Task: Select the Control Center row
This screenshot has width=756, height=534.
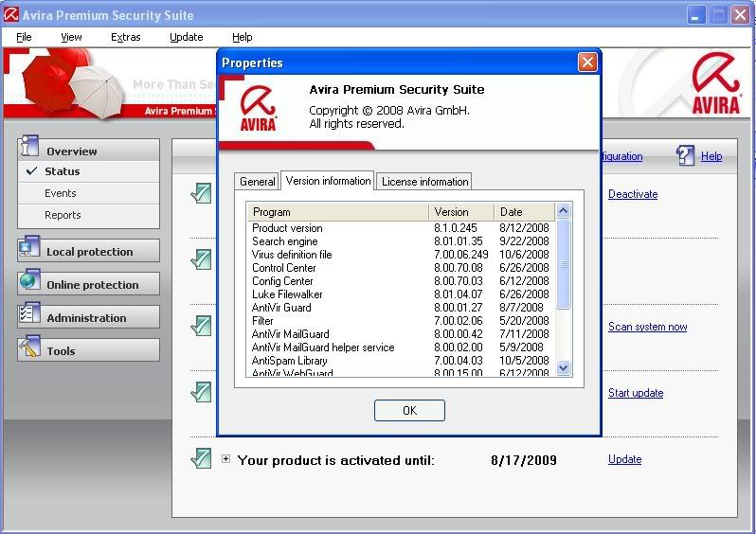Action: point(401,268)
